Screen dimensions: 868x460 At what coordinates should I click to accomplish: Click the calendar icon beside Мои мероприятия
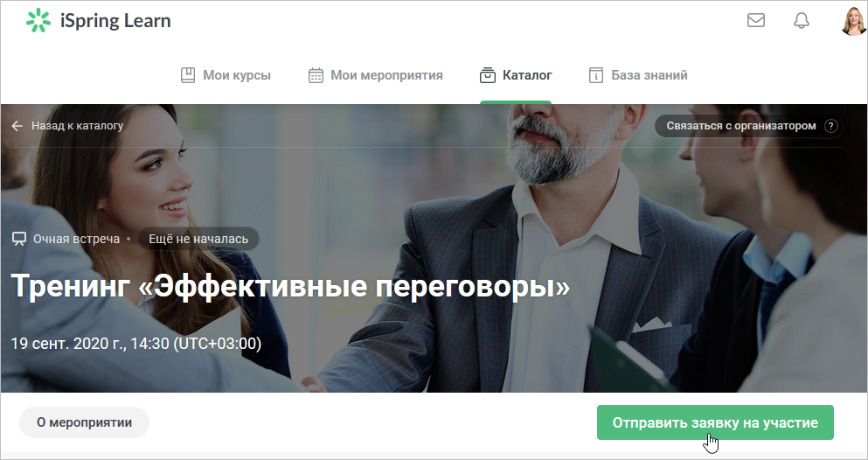[316, 74]
